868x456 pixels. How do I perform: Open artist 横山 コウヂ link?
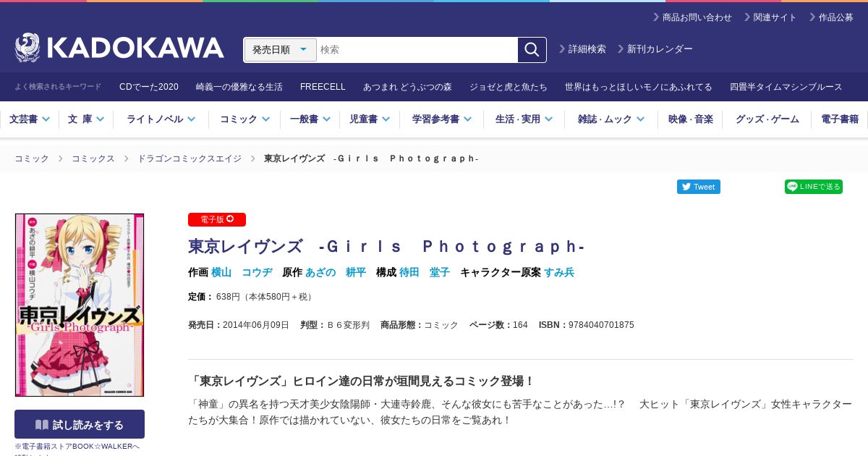(242, 272)
